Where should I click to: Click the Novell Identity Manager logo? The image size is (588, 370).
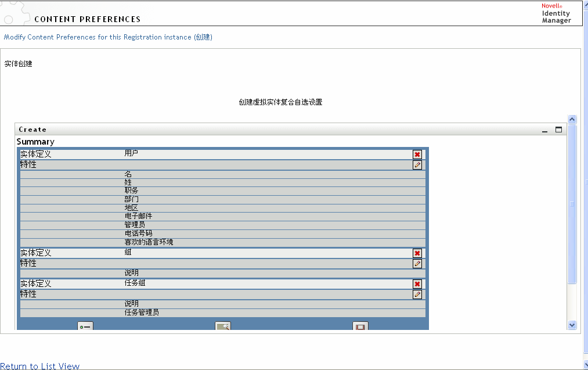point(555,13)
